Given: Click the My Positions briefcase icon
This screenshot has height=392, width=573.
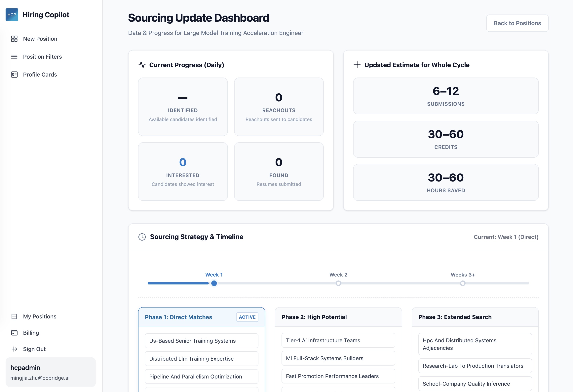Looking at the screenshot, I should point(14,316).
